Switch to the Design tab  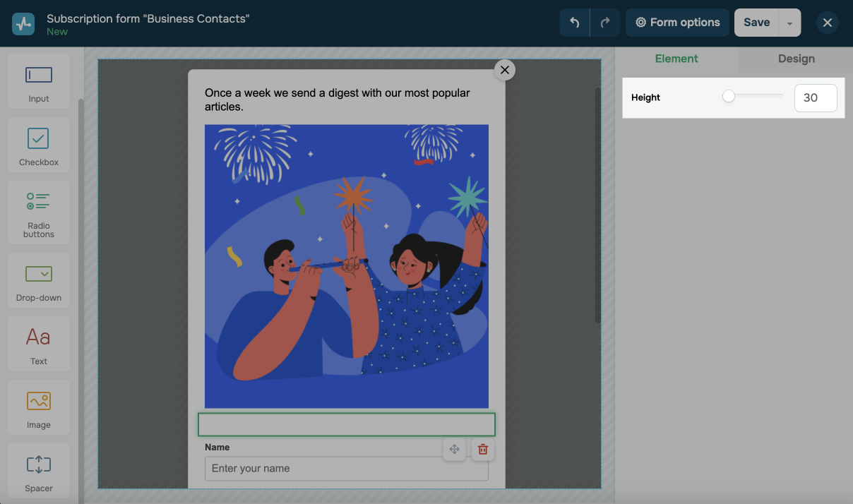796,59
